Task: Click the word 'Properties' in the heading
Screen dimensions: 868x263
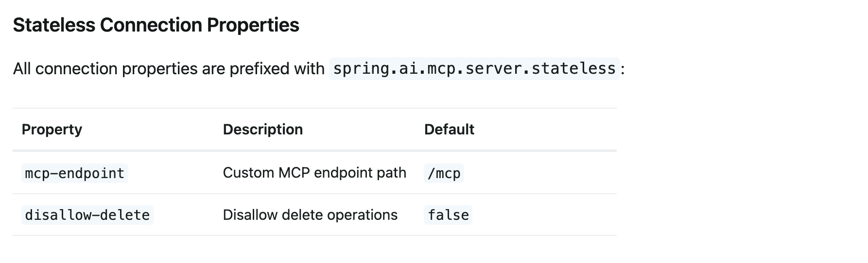Action: pyautogui.click(x=253, y=25)
